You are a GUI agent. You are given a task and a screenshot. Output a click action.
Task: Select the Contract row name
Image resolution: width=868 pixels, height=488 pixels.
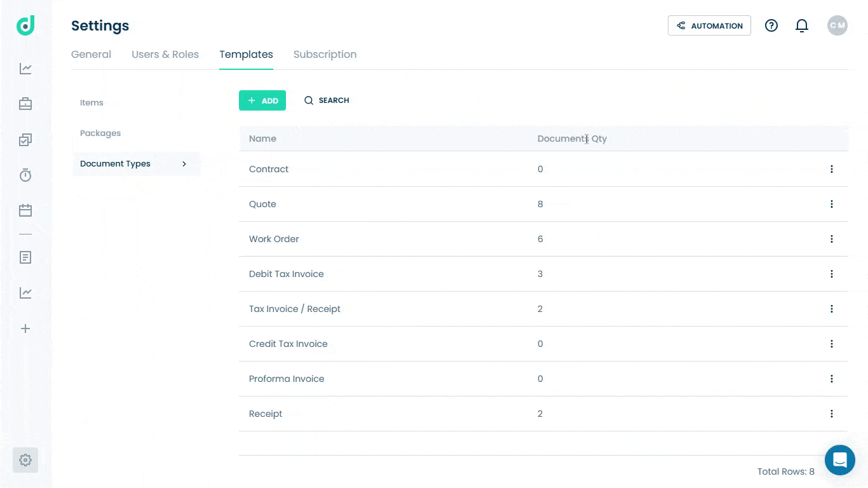[269, 169]
